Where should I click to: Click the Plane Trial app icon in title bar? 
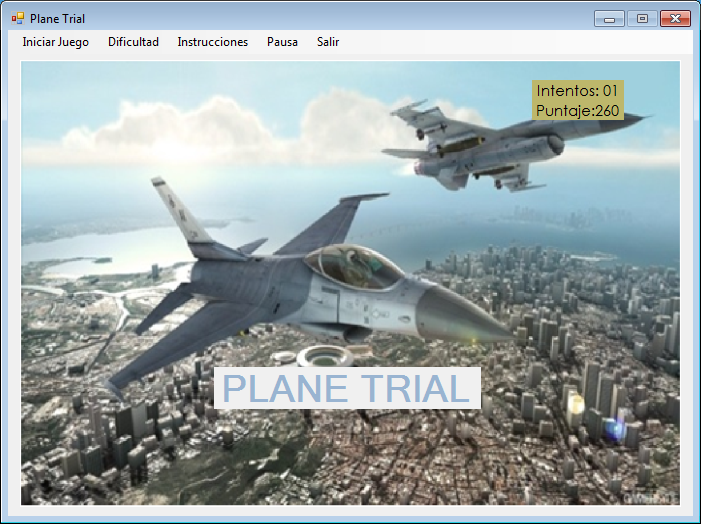(x=18, y=18)
